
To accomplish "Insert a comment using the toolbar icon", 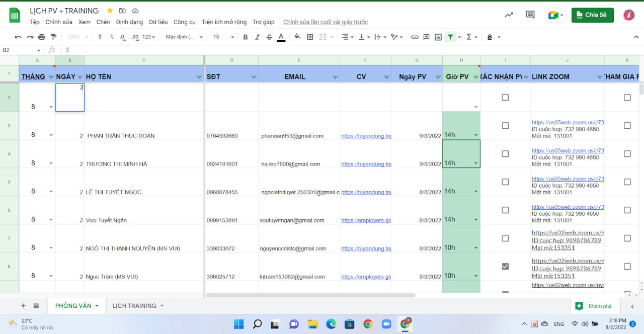I will [x=427, y=37].
